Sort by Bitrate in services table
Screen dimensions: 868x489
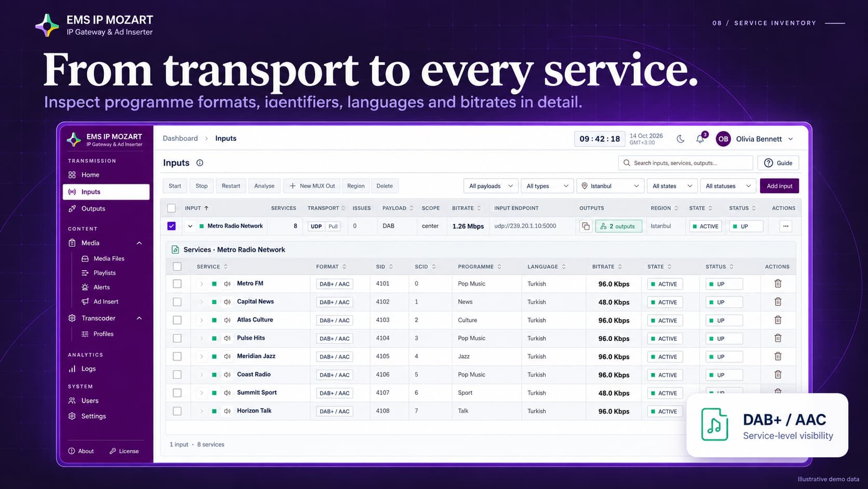point(607,267)
